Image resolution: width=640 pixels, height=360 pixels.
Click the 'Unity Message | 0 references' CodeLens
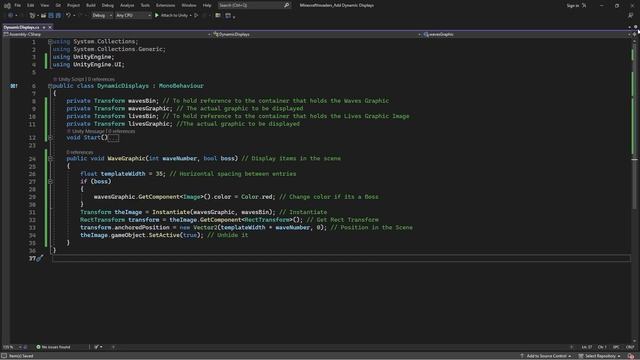click(x=101, y=131)
